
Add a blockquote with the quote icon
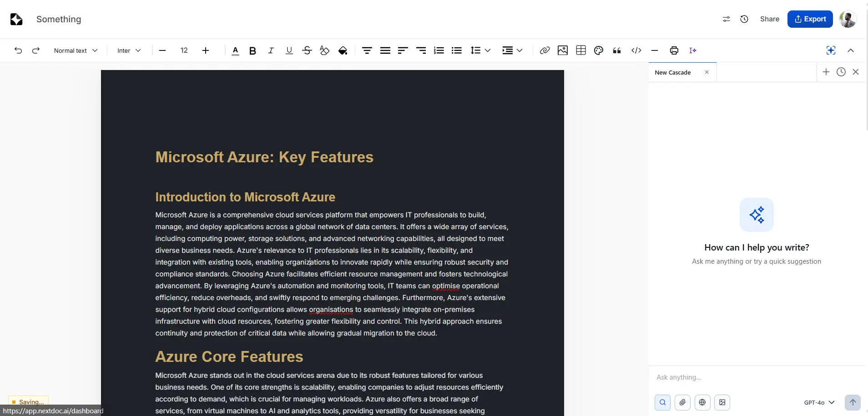617,50
